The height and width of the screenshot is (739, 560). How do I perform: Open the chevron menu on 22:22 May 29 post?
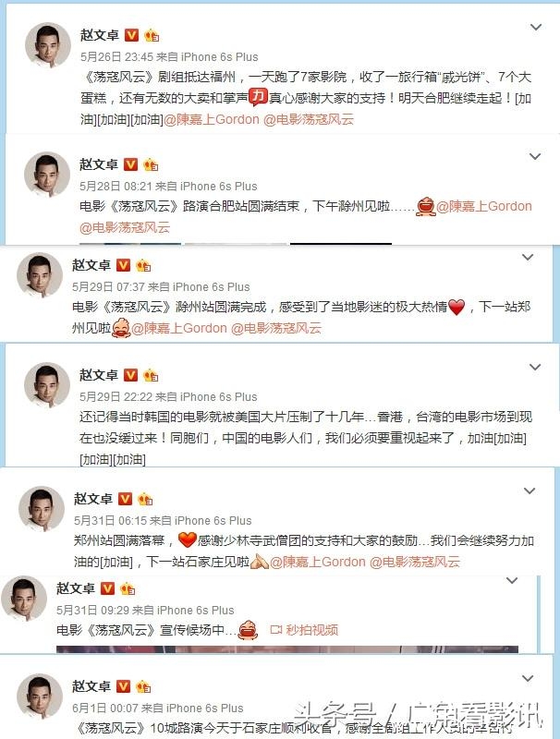pos(535,367)
